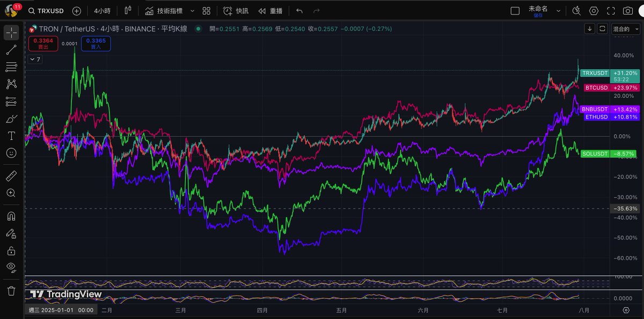
Task: Click the TRON / TetherUS symbol title
Action: pos(113,28)
